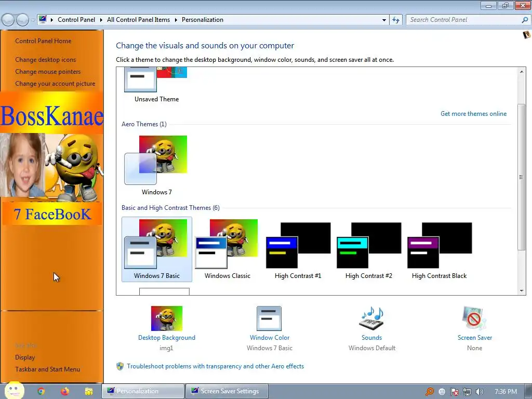Open Desktop Background settings icon
This screenshot has width=532, height=399.
[x=167, y=318]
